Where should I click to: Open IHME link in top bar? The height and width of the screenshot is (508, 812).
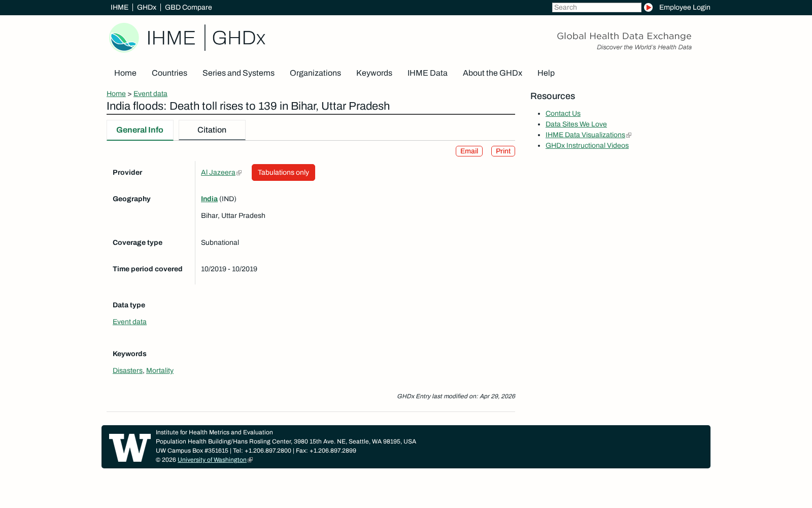pyautogui.click(x=119, y=8)
